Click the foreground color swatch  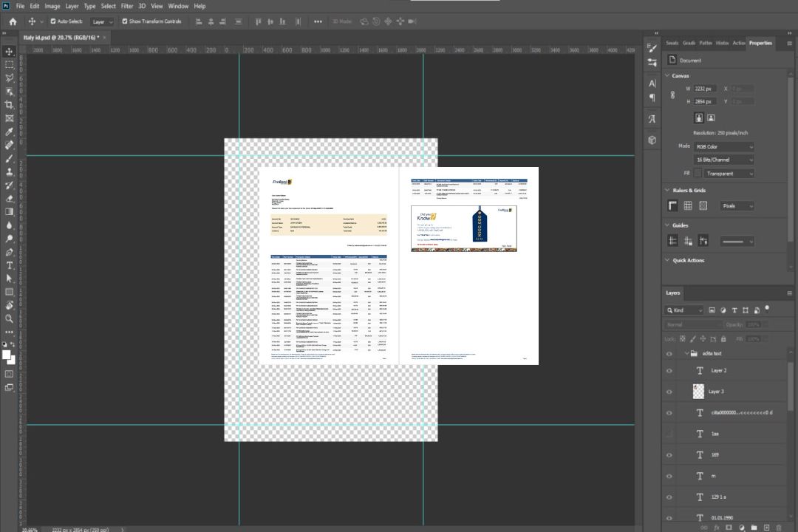(6, 355)
